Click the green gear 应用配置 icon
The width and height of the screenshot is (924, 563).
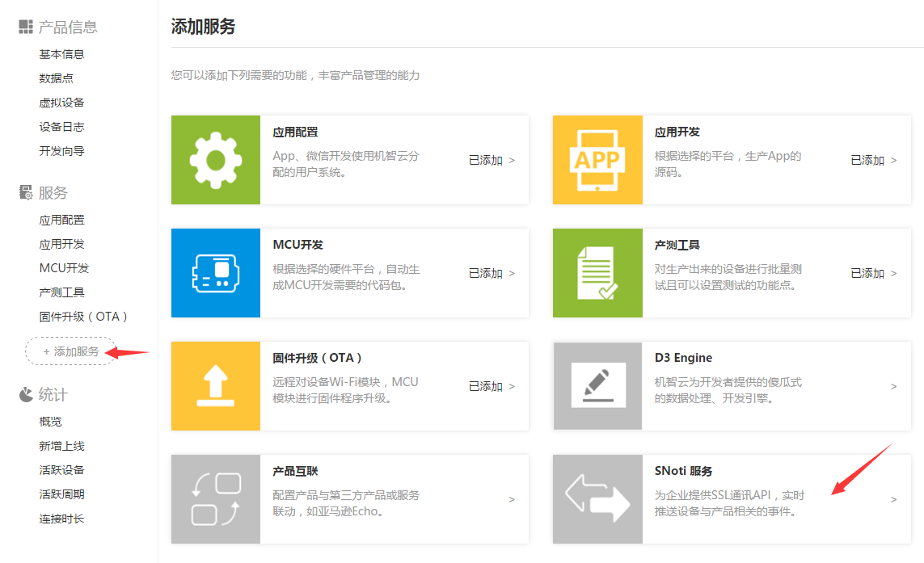coord(215,160)
